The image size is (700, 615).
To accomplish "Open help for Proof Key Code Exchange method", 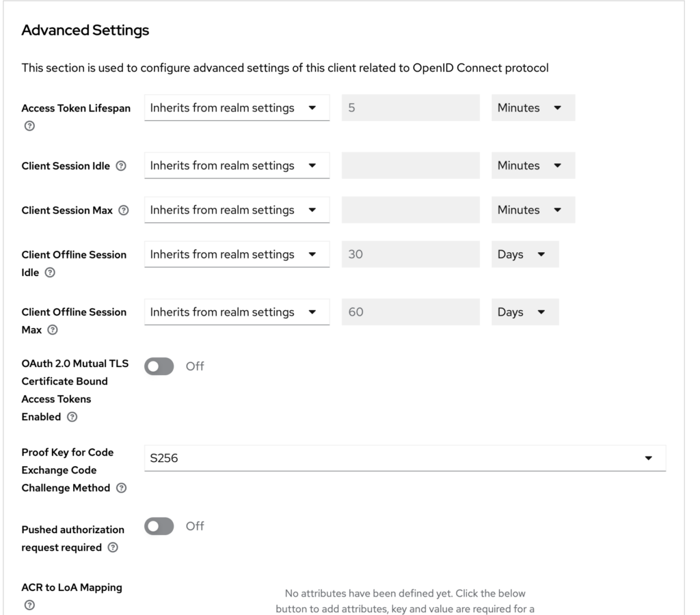I will [120, 488].
